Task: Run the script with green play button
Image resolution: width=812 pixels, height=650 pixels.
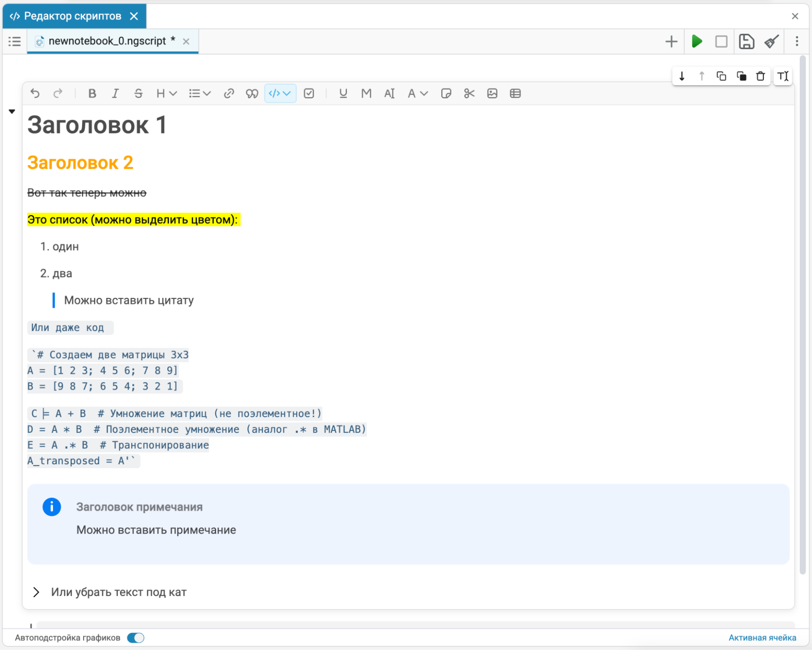Action: pyautogui.click(x=697, y=41)
